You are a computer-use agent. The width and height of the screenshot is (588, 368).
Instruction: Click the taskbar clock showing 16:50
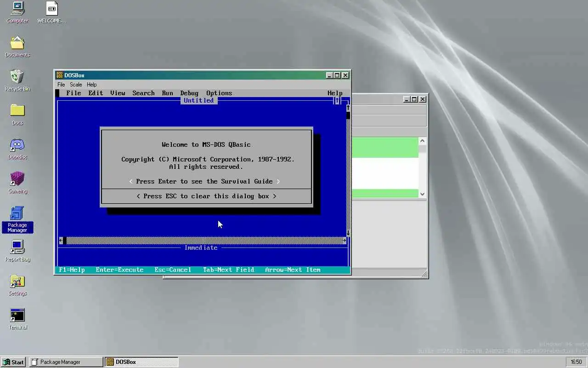click(x=576, y=362)
